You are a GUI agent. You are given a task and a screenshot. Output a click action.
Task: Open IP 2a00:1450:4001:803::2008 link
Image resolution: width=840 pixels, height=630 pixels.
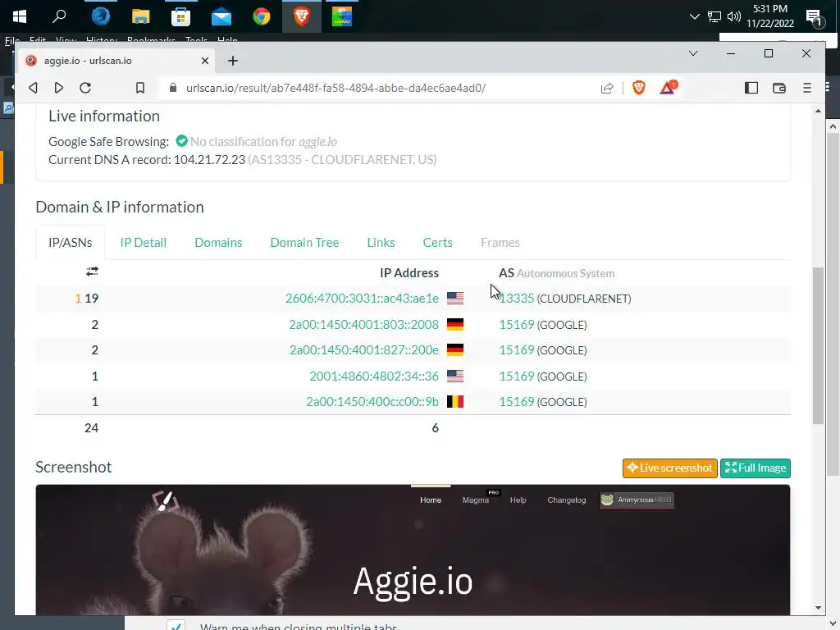(x=363, y=325)
